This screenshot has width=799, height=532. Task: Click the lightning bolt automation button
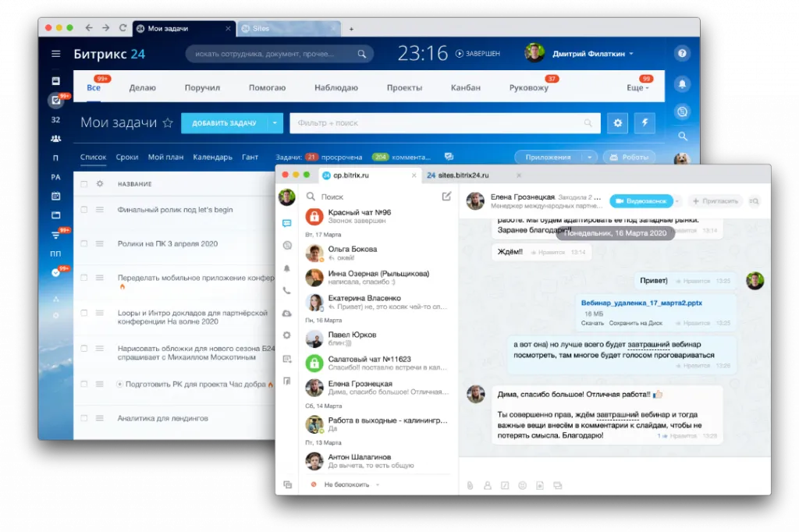[645, 123]
